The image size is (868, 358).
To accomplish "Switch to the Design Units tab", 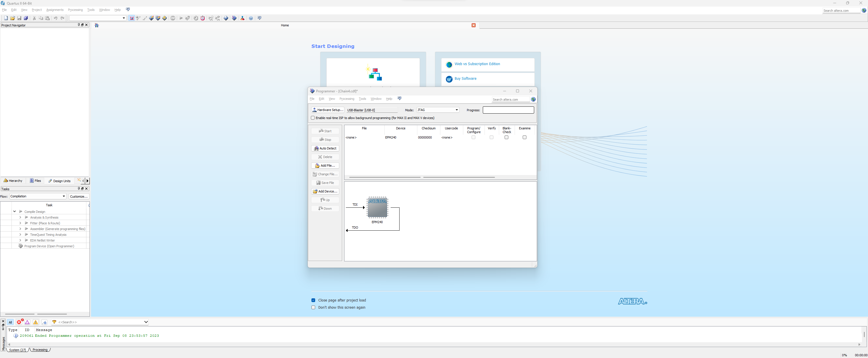I will point(59,181).
